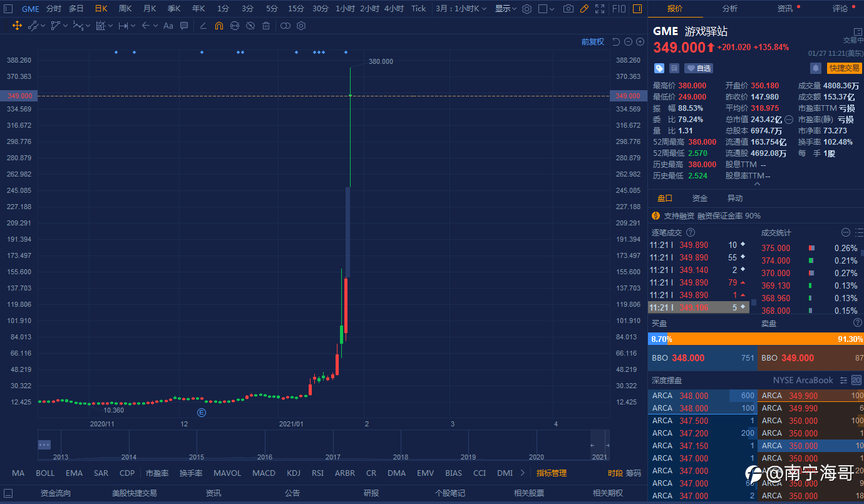The width and height of the screenshot is (864, 504).
Task: Open the 显示 display dropdown
Action: coord(506,9)
